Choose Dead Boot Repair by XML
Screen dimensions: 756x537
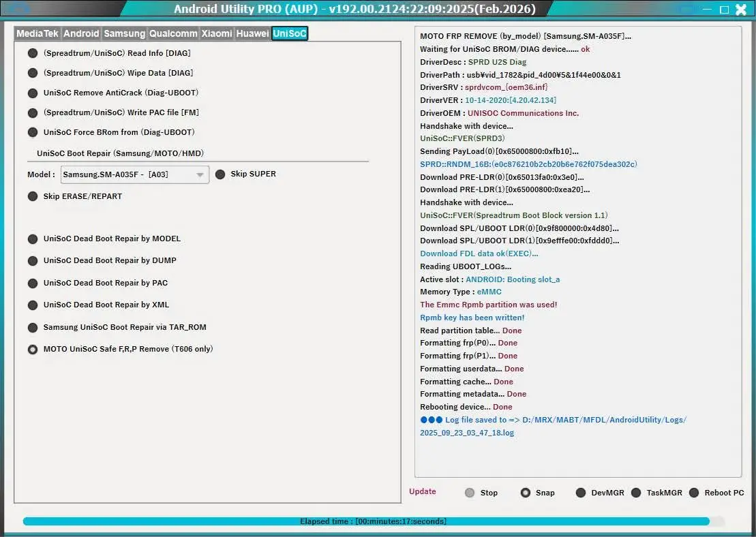[33, 305]
